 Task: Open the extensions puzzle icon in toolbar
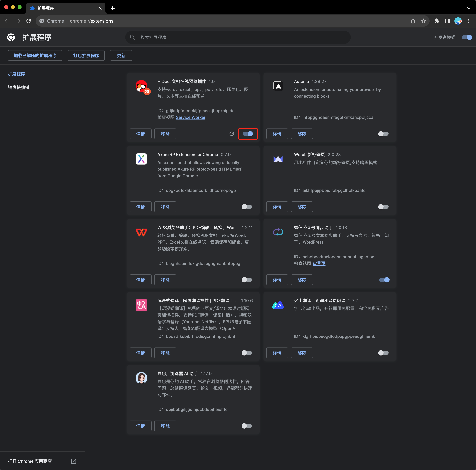(437, 21)
